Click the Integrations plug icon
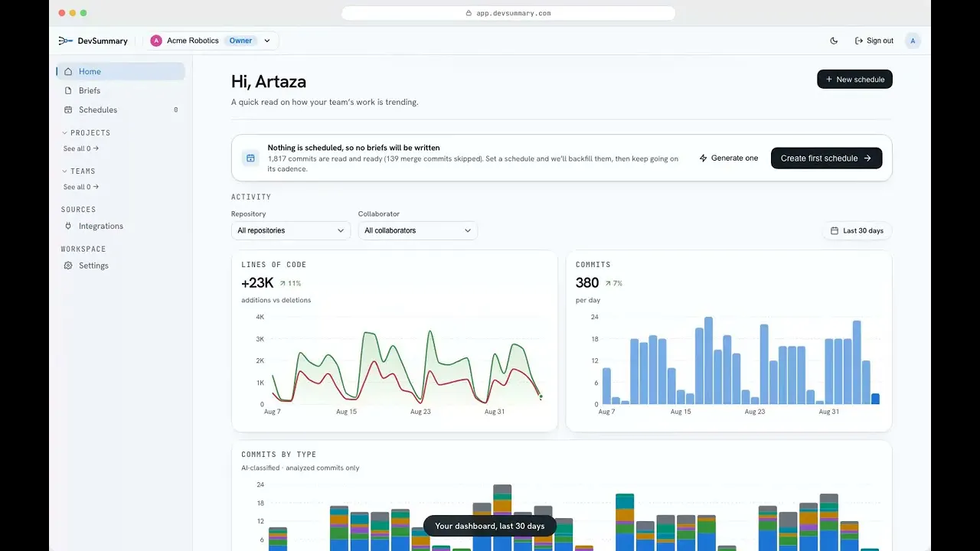 [x=68, y=226]
